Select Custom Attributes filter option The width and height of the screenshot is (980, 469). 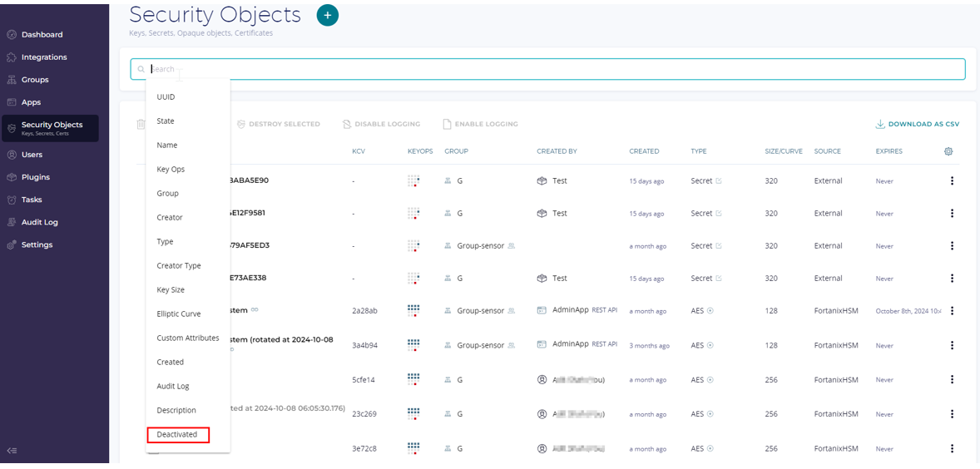[x=188, y=338]
